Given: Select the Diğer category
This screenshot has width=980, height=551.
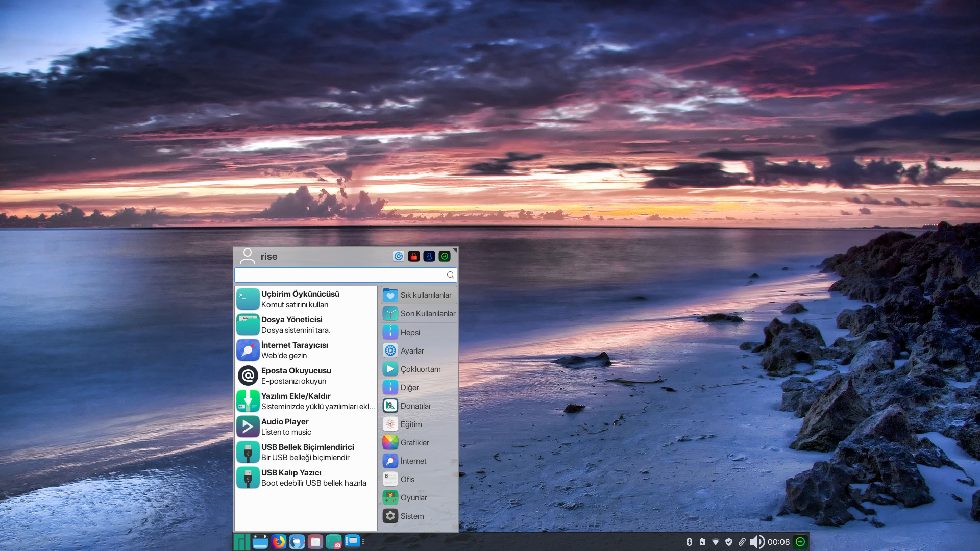Looking at the screenshot, I should point(419,387).
